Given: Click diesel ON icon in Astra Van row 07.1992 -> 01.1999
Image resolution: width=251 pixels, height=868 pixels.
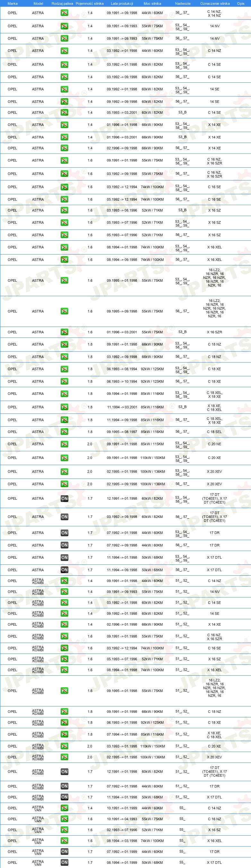Looking at the screenshot, I should [65, 851].
